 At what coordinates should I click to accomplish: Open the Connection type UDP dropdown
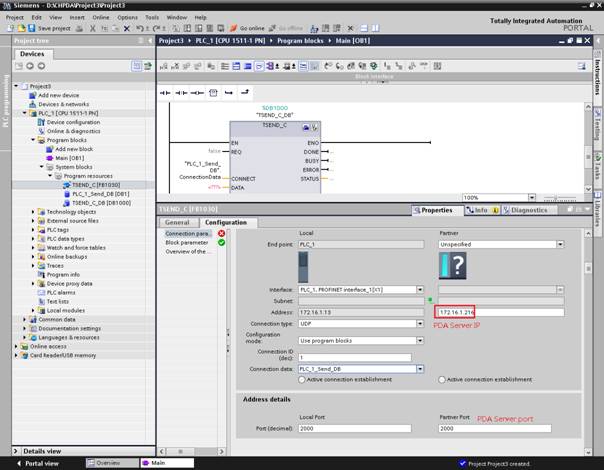coord(421,324)
